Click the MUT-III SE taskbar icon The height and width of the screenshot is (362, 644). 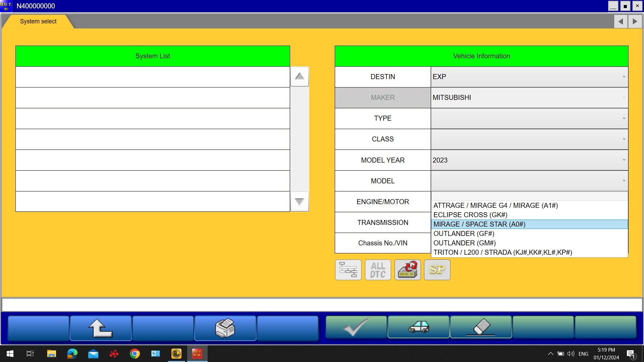point(197,354)
